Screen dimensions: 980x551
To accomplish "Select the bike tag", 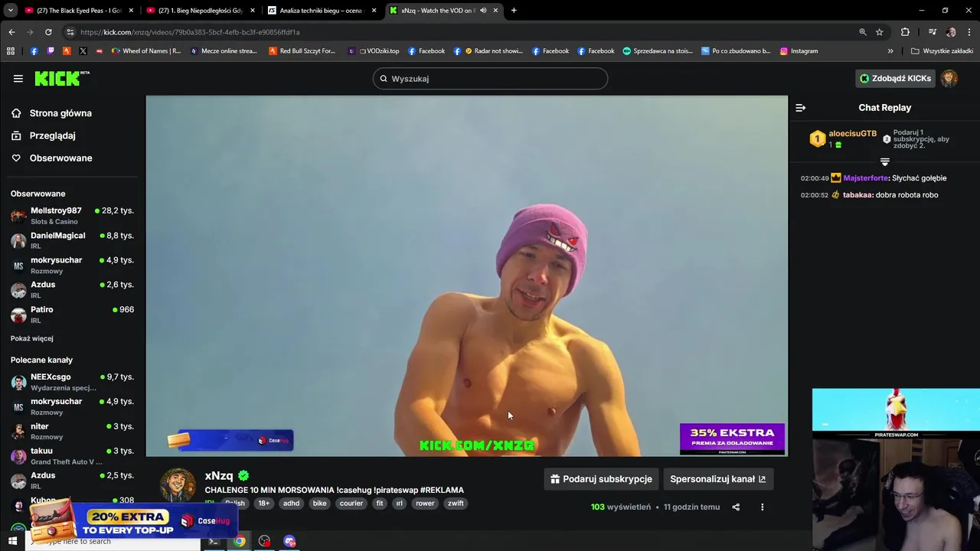I will tap(319, 504).
